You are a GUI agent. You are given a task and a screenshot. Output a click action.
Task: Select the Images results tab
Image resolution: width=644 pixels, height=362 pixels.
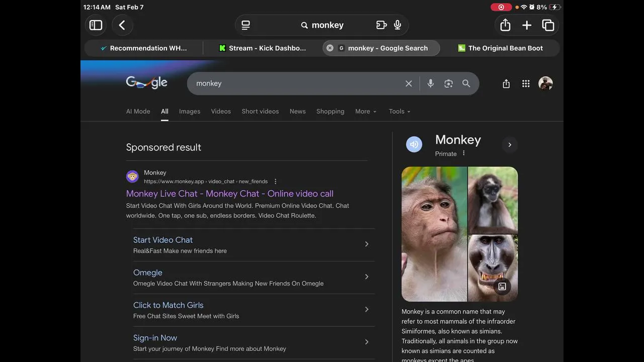pyautogui.click(x=190, y=112)
